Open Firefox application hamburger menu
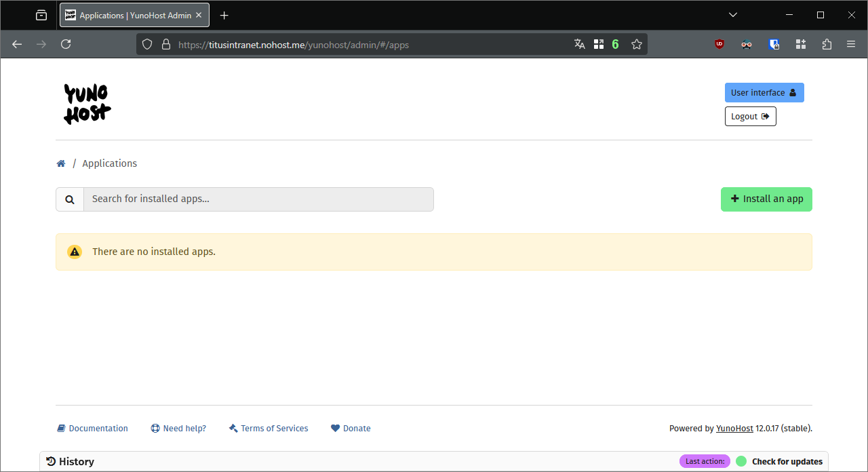The width and height of the screenshot is (868, 472). (851, 44)
